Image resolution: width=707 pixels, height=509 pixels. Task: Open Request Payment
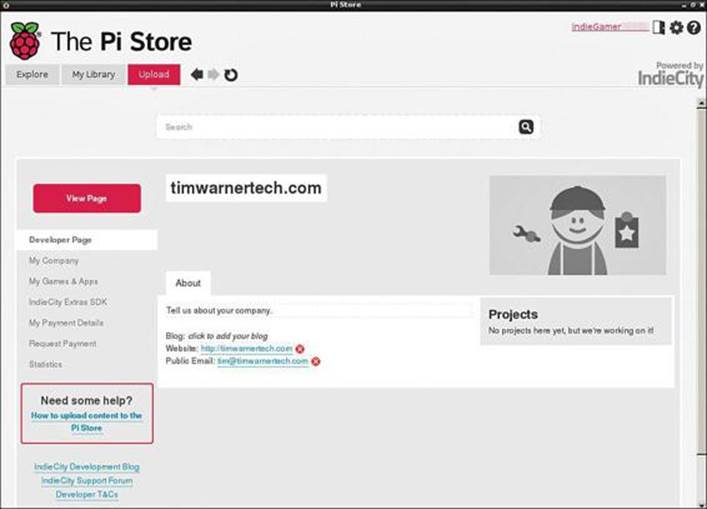click(x=62, y=344)
